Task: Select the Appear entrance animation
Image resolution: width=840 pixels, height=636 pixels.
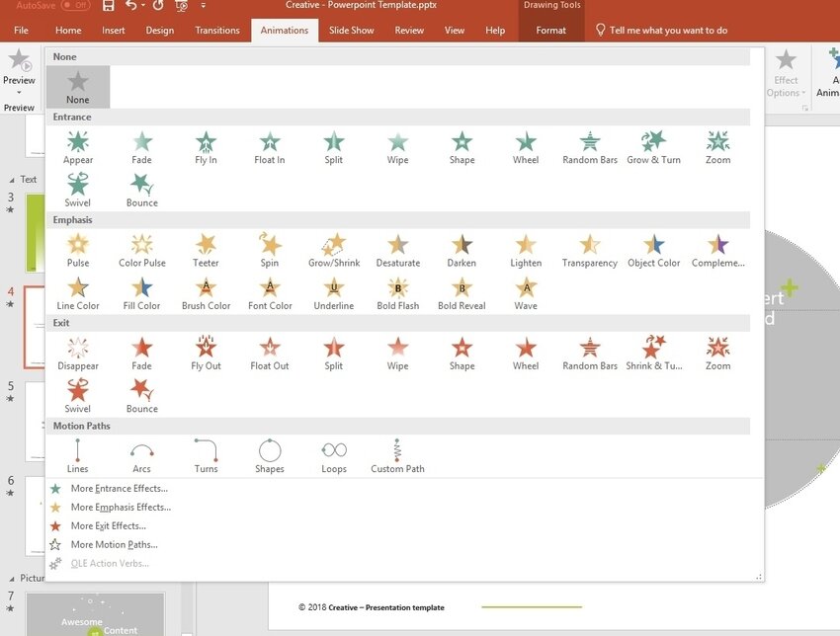Action: tap(78, 147)
